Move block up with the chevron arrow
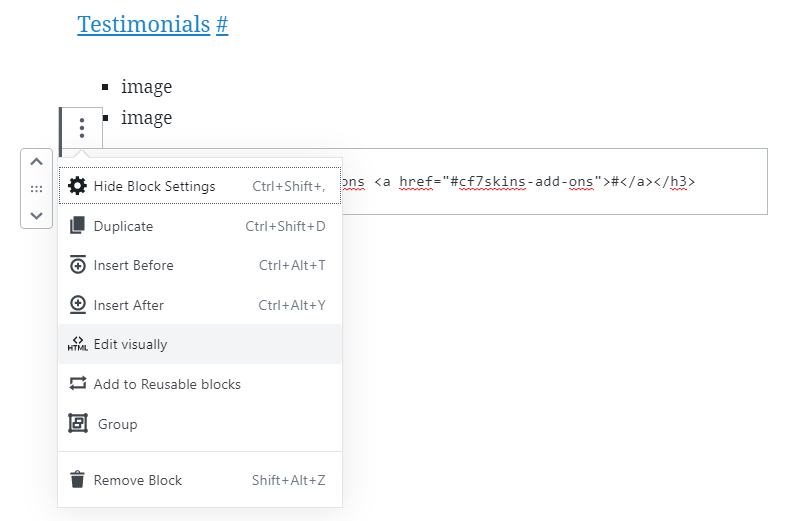 (x=36, y=161)
